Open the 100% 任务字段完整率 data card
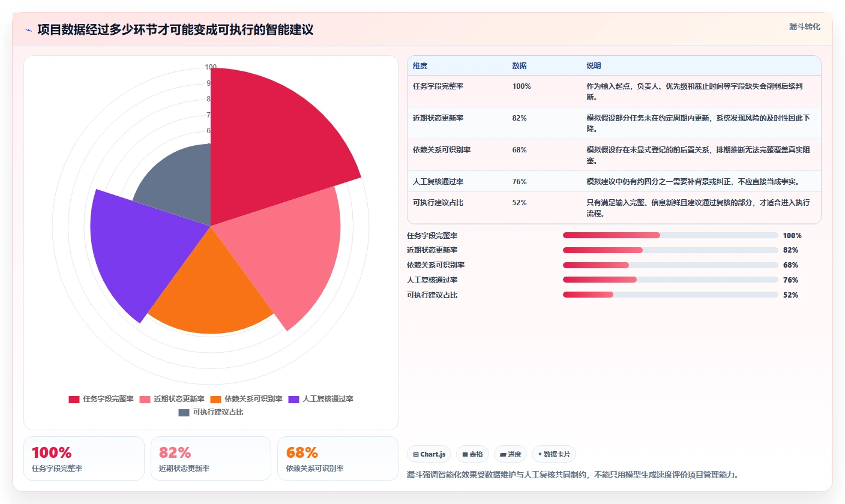This screenshot has width=845, height=504. click(x=84, y=458)
